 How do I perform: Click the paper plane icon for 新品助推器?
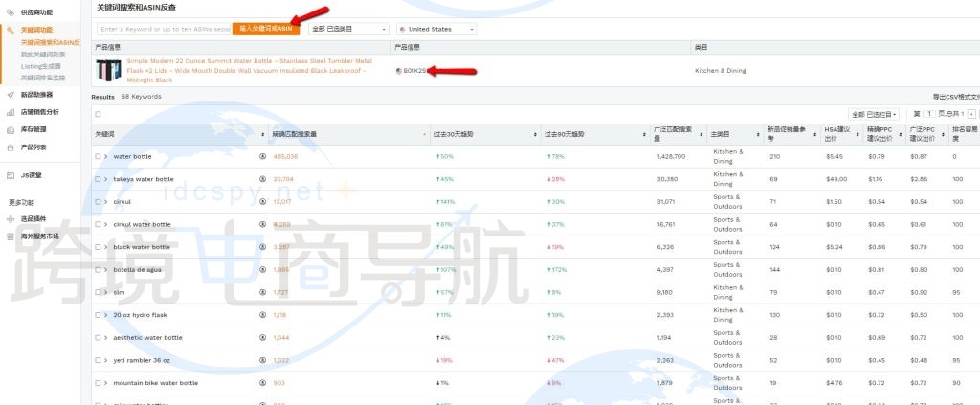[11, 95]
